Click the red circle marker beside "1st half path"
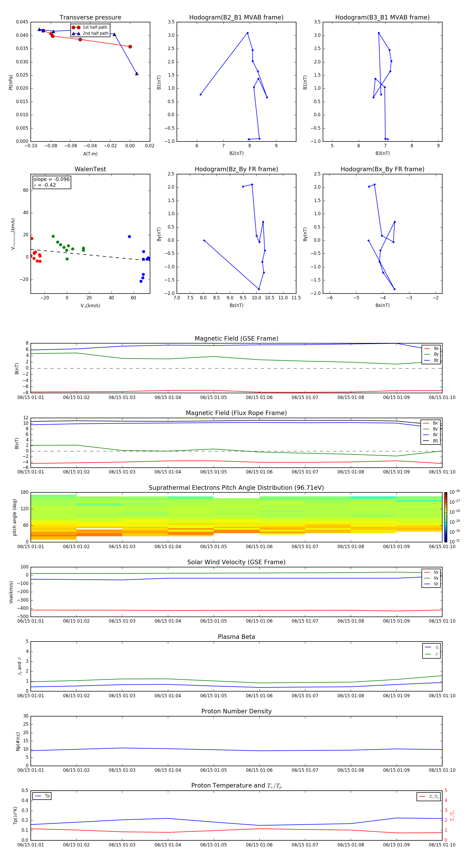Viewport: 473px width, 868px height. click(x=76, y=27)
